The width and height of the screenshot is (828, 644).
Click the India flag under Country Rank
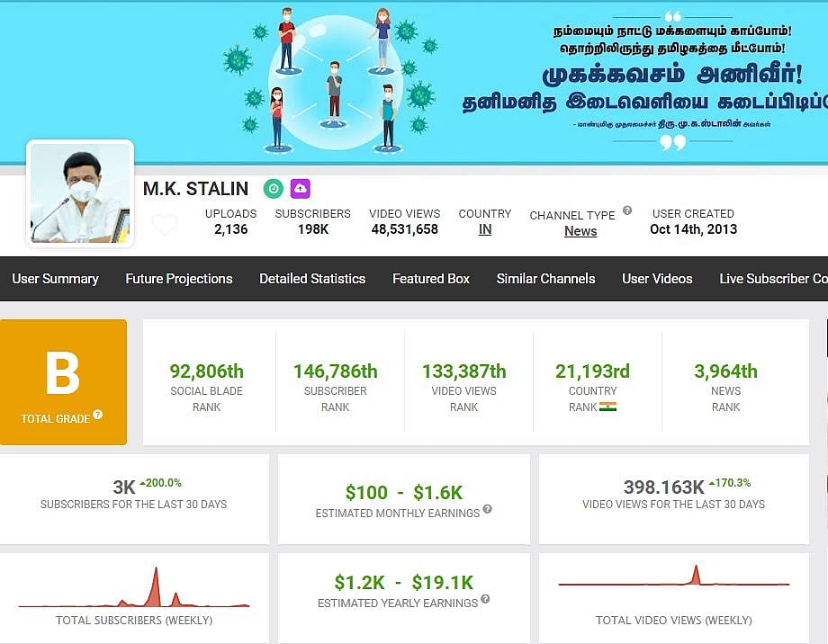(x=607, y=407)
